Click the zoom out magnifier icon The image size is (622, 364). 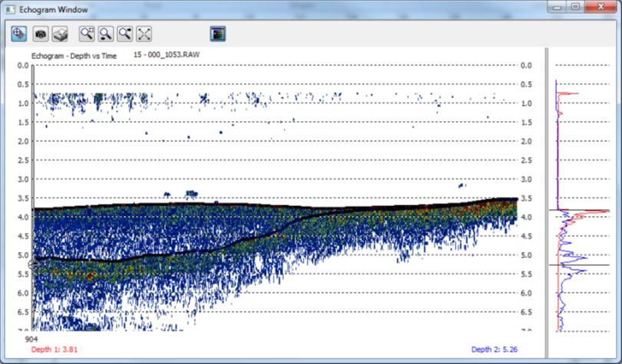[106, 34]
